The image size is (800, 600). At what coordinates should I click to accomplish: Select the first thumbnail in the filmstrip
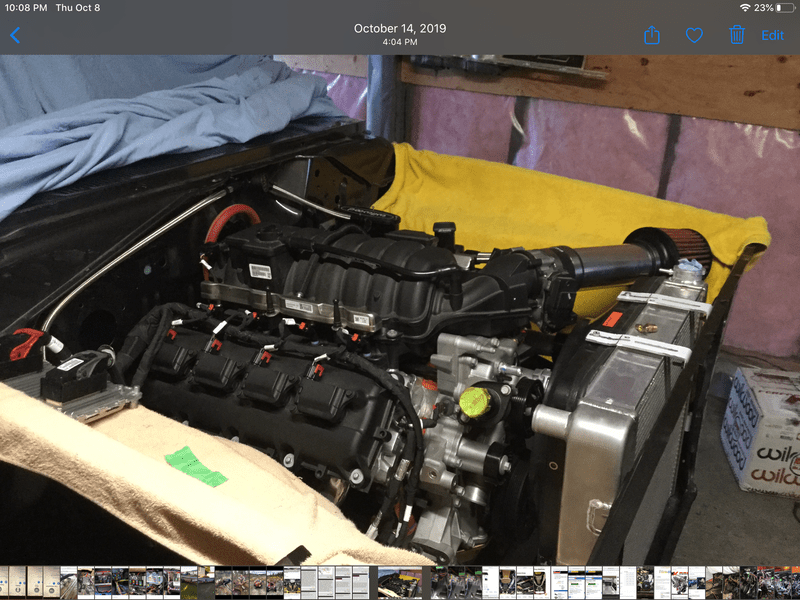point(5,582)
